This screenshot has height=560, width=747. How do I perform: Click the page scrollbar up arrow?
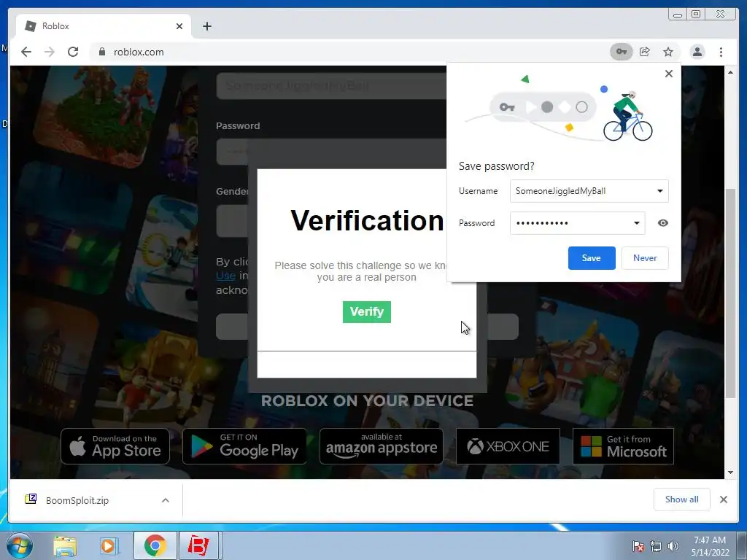coord(730,72)
